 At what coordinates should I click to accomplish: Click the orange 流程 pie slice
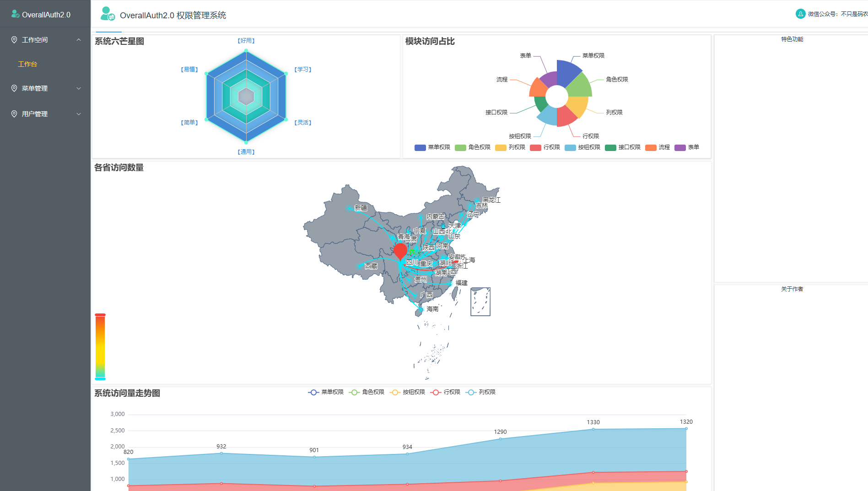coord(538,88)
